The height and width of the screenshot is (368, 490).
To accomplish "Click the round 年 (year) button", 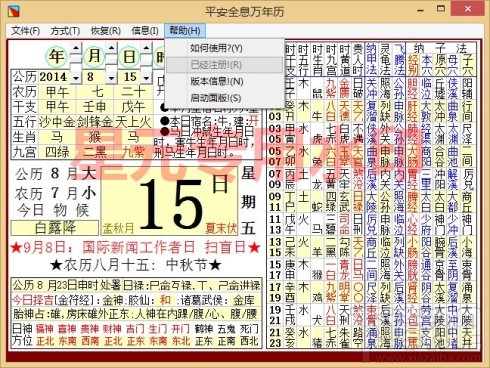I will click(56, 56).
